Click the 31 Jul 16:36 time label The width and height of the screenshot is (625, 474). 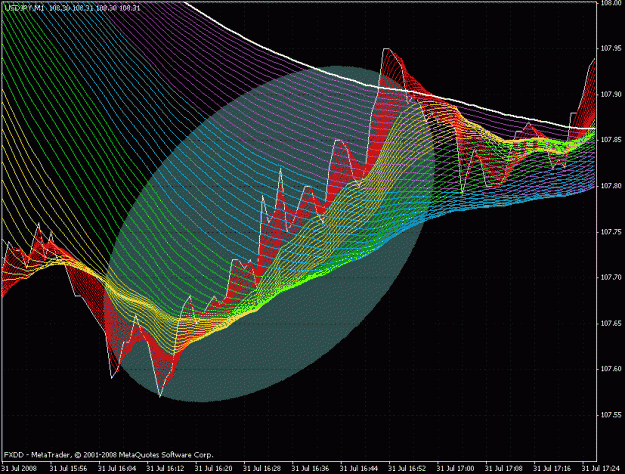coord(310,468)
